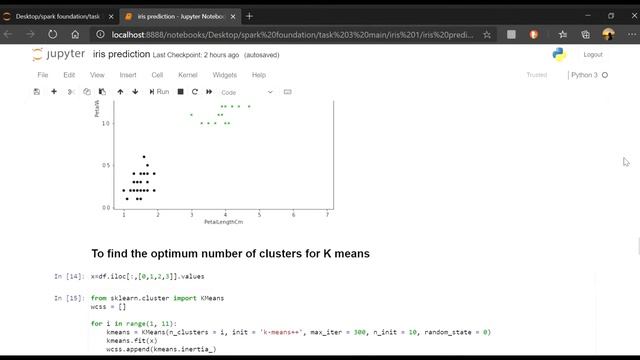
Task: View site information icon in address bar
Action: 100,35
